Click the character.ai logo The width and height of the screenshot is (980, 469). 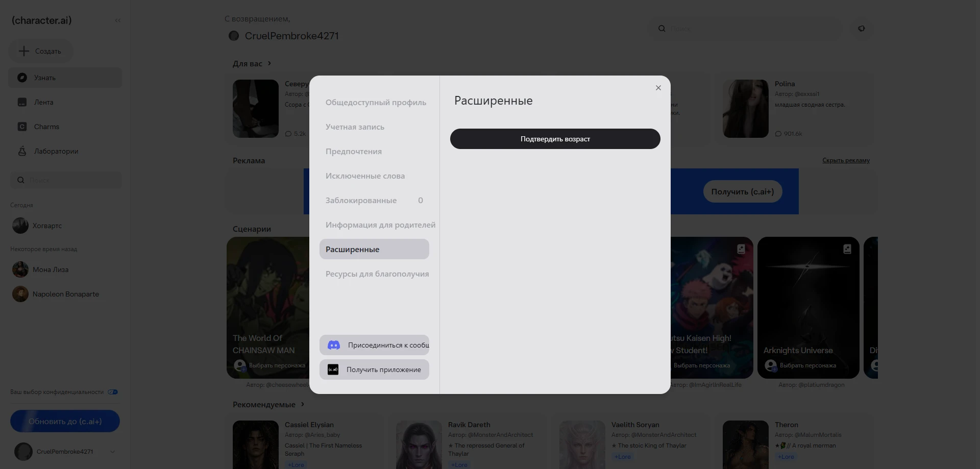click(42, 20)
